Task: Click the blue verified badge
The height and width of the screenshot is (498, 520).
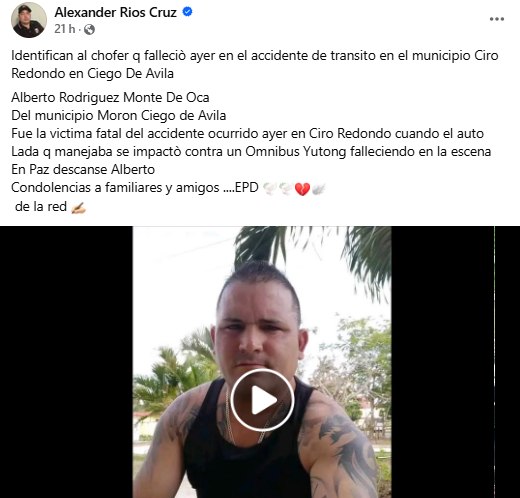Action: tap(187, 12)
